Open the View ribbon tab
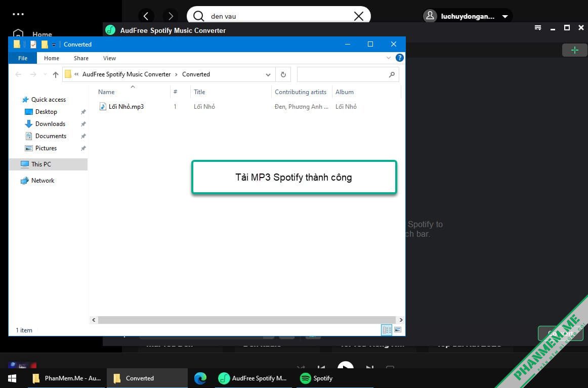588x388 pixels. point(109,58)
